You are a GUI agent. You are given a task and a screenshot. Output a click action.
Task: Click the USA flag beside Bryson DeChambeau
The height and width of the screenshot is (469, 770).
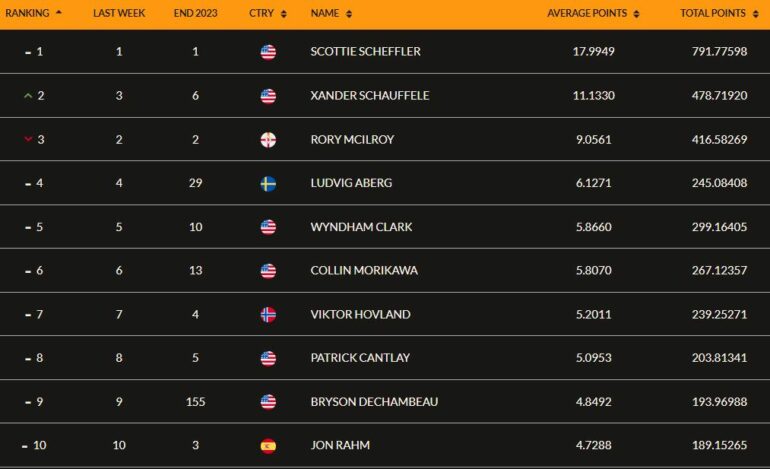coord(268,402)
